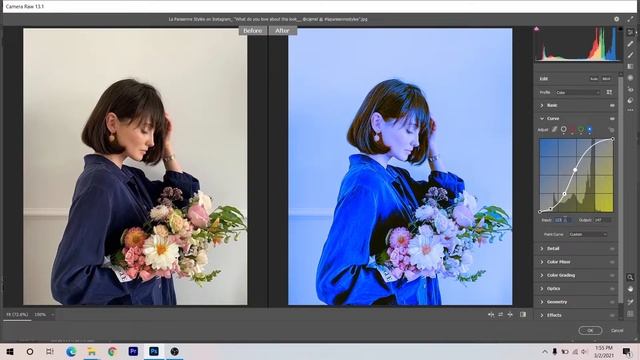Image resolution: width=640 pixels, height=360 pixels.
Task: Expand the Color Mixer panel
Action: (x=542, y=262)
